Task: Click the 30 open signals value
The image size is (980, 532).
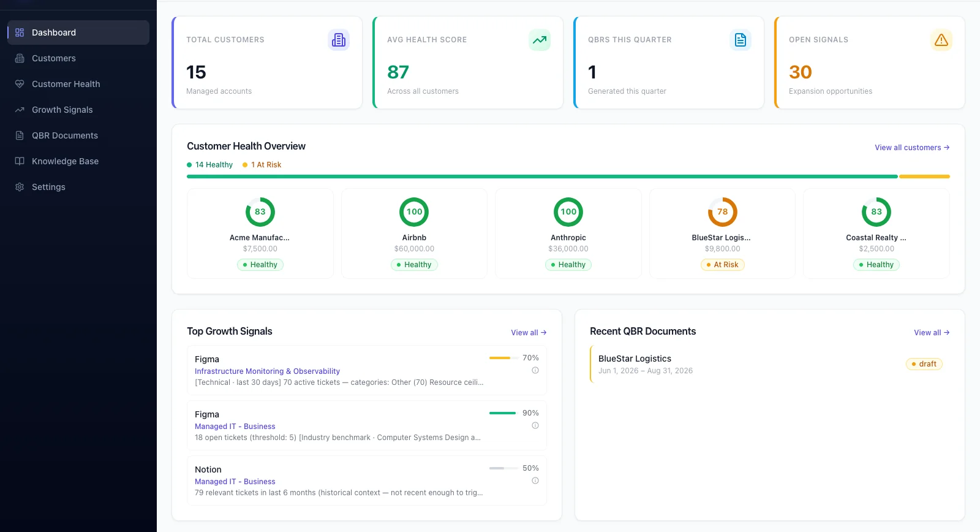Action: point(801,72)
